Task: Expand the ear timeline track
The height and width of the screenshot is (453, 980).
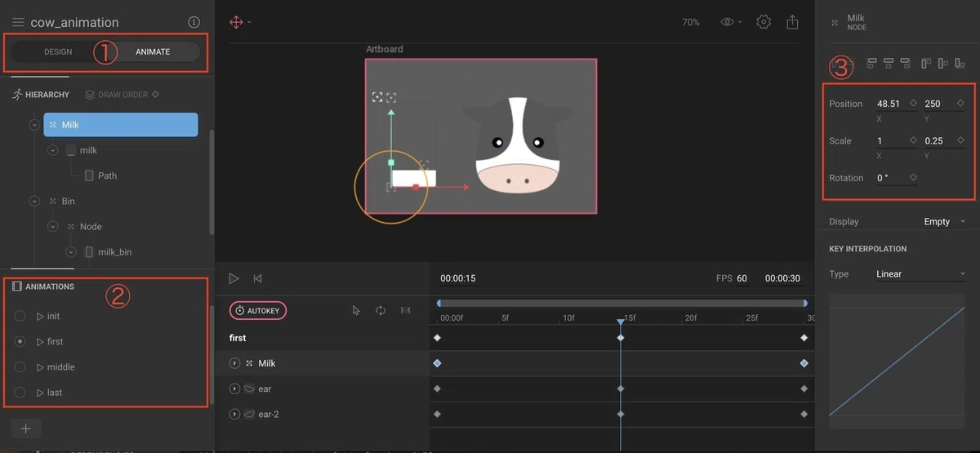Action: click(x=234, y=389)
